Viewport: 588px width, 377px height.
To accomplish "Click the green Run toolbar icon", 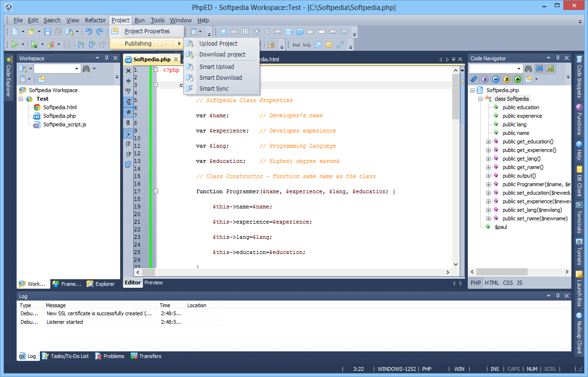I will point(15,45).
